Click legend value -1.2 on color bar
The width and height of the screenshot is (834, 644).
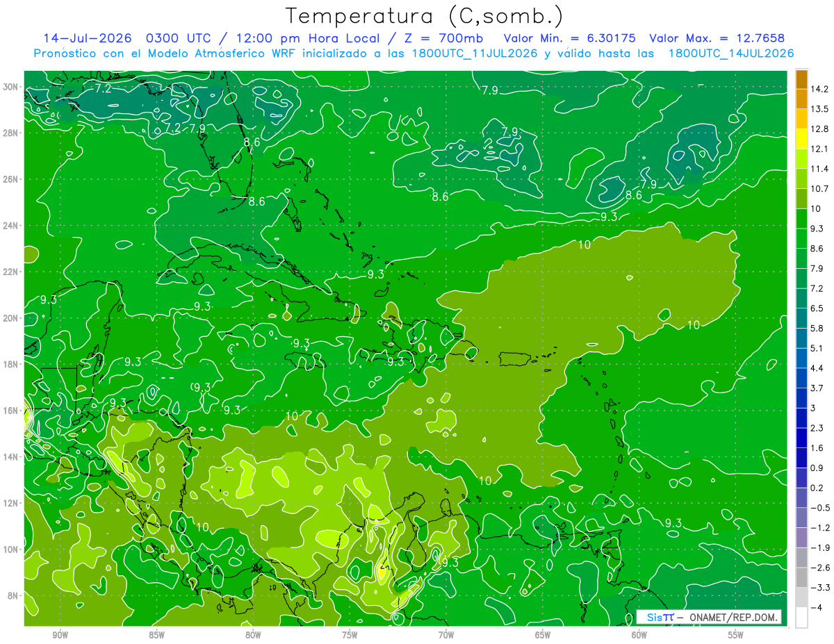coord(821,527)
